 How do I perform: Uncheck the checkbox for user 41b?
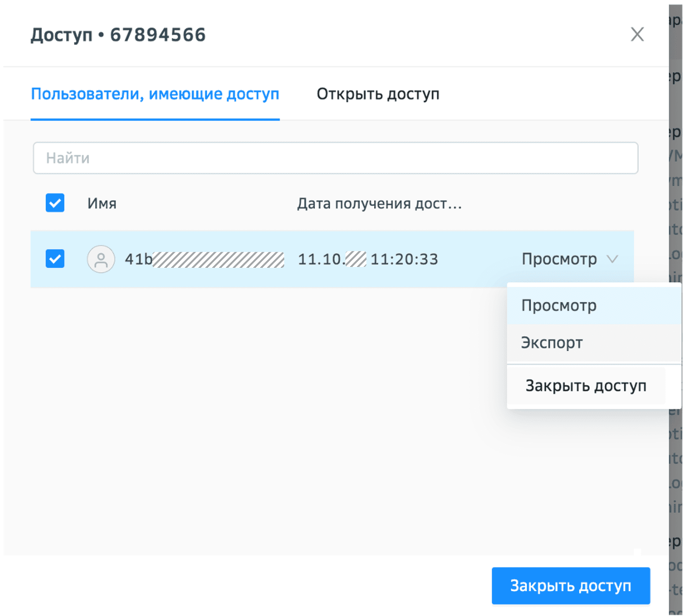[55, 259]
